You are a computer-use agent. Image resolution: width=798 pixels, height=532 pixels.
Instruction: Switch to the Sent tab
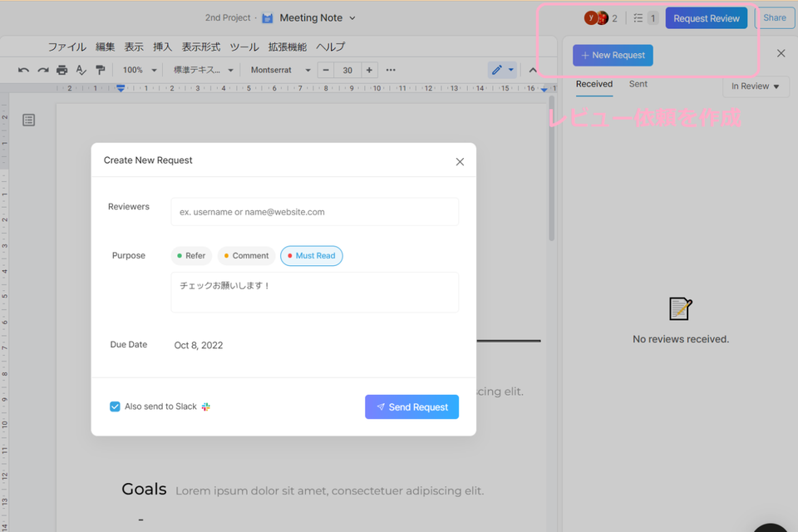point(638,84)
